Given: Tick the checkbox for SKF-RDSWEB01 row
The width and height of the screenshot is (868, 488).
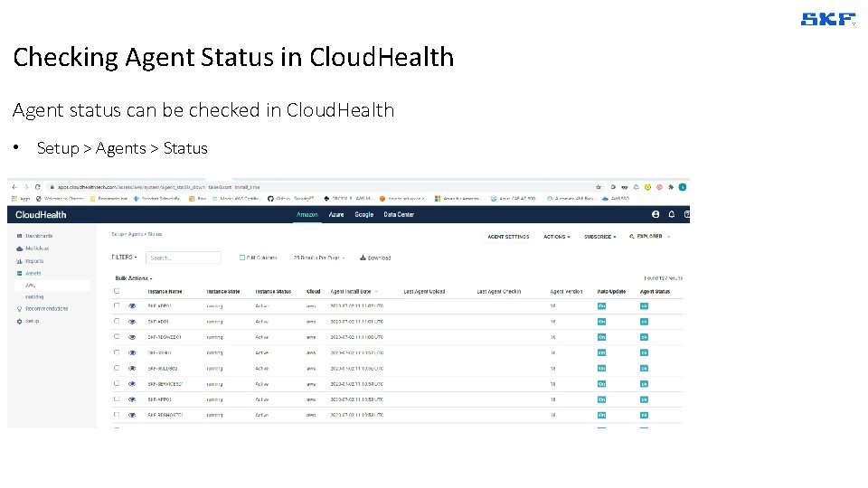Looking at the screenshot, I should (x=117, y=336).
